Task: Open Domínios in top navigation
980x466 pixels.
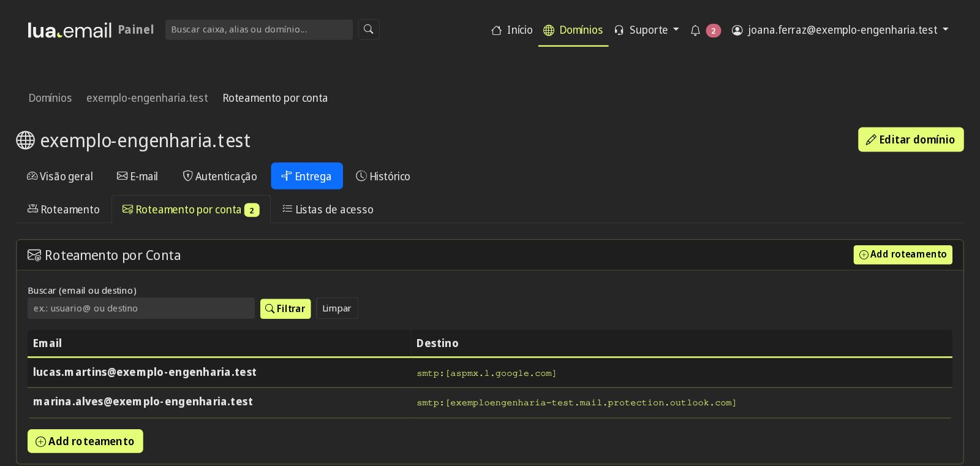Action: 573,30
